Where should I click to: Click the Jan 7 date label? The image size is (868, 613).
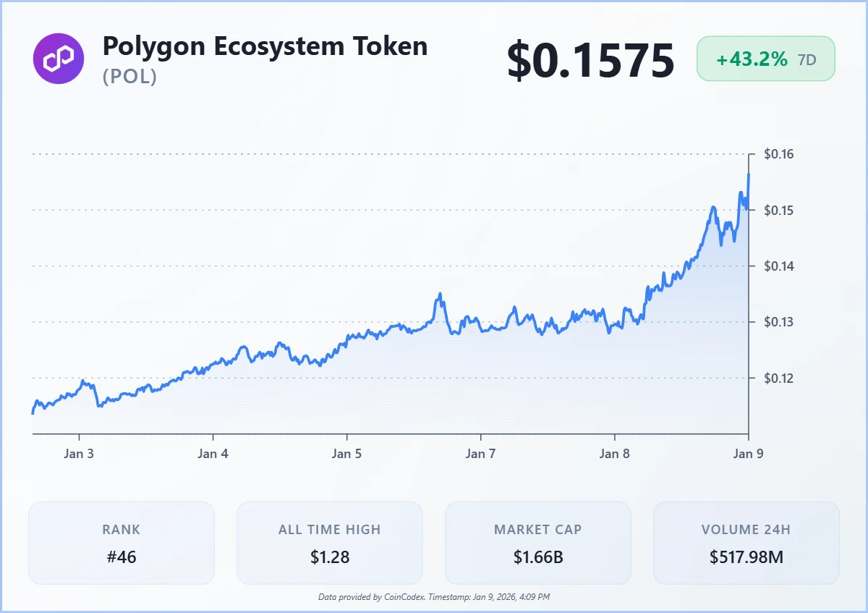[x=481, y=454]
